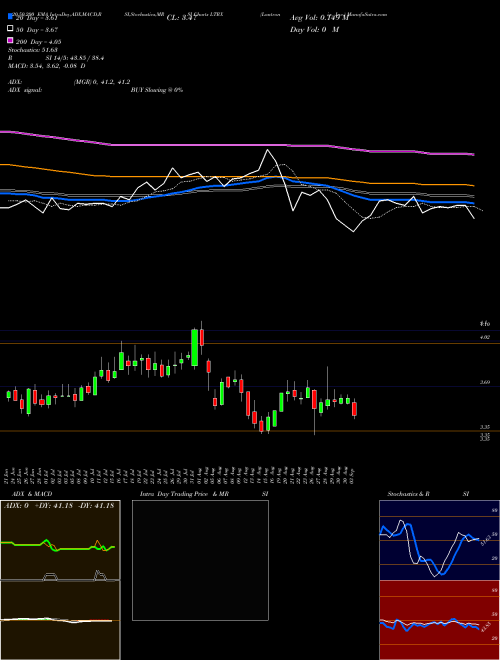Click the 'Stochastics & R' panel title

[x=409, y=494]
